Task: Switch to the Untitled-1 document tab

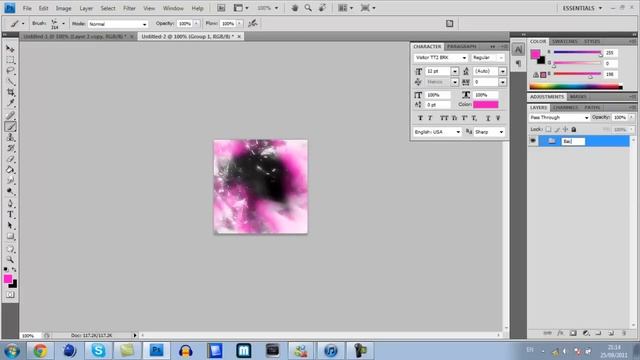Action: pos(75,36)
